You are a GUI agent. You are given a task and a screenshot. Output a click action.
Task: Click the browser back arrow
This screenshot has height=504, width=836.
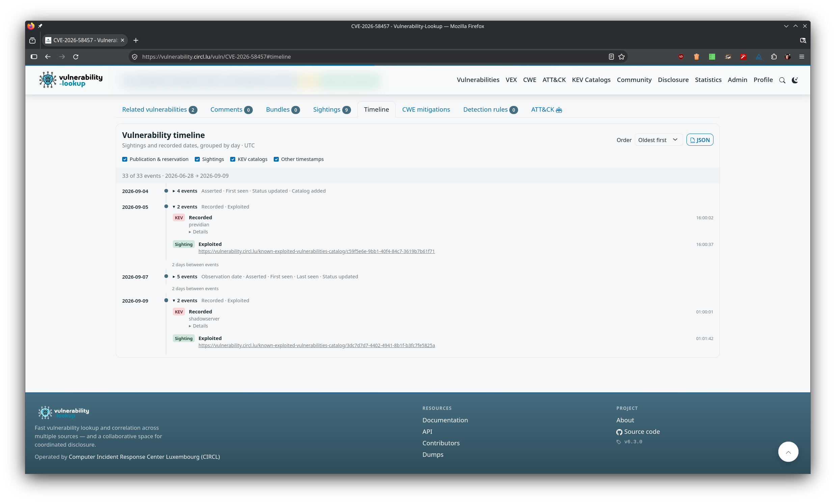tap(48, 57)
